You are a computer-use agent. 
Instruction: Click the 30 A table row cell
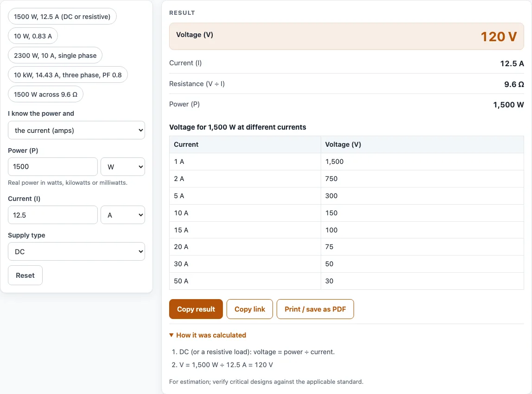point(245,264)
